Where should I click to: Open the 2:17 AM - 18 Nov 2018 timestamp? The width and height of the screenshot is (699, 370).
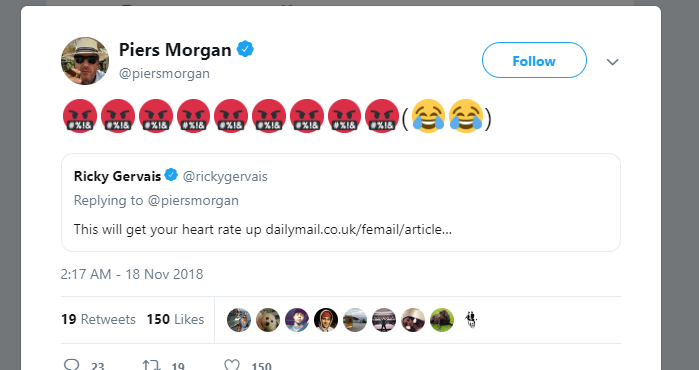point(132,274)
